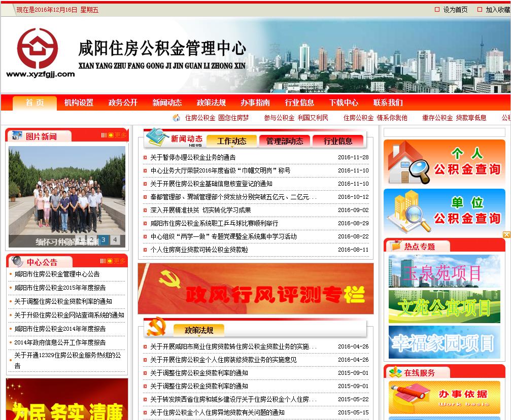Open the 秦都管理部、渭城管理部 loan news
Viewport: 511px width, 420px height.
click(233, 197)
